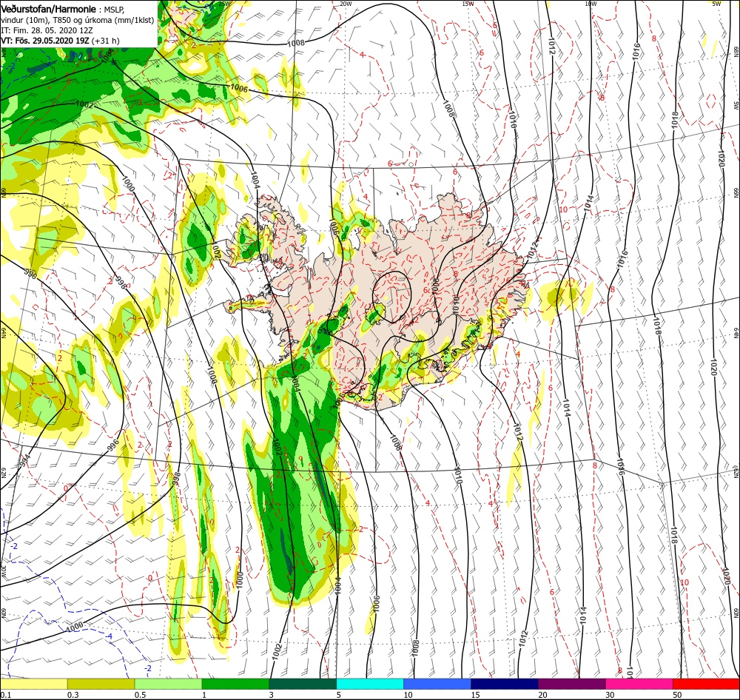Click the '50' legend scale value

click(x=677, y=695)
